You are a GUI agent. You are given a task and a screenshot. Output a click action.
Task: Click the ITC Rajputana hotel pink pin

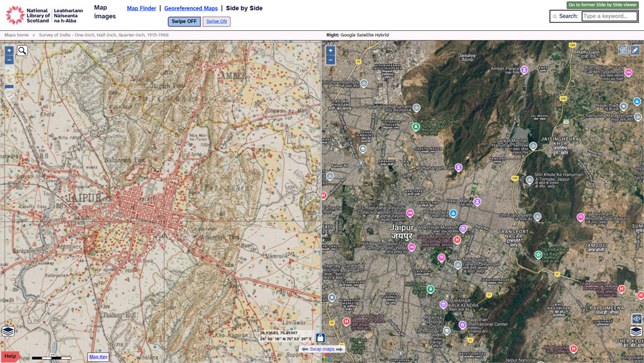(410, 213)
